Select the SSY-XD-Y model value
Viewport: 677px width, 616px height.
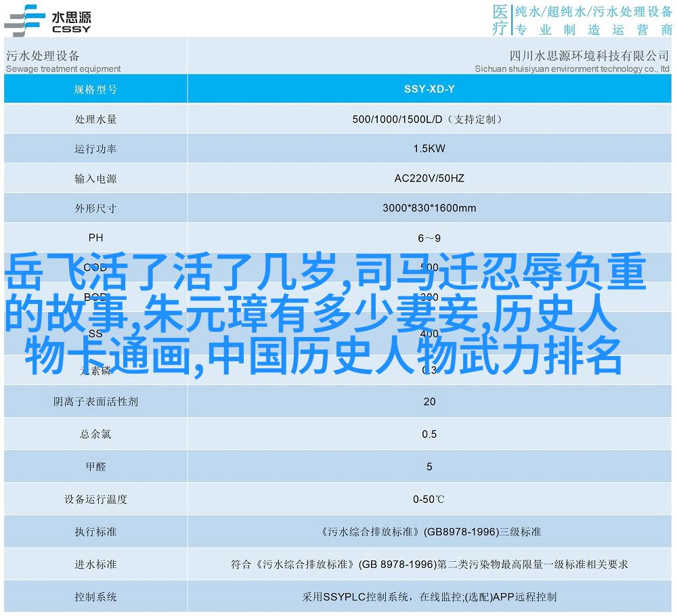pyautogui.click(x=429, y=89)
